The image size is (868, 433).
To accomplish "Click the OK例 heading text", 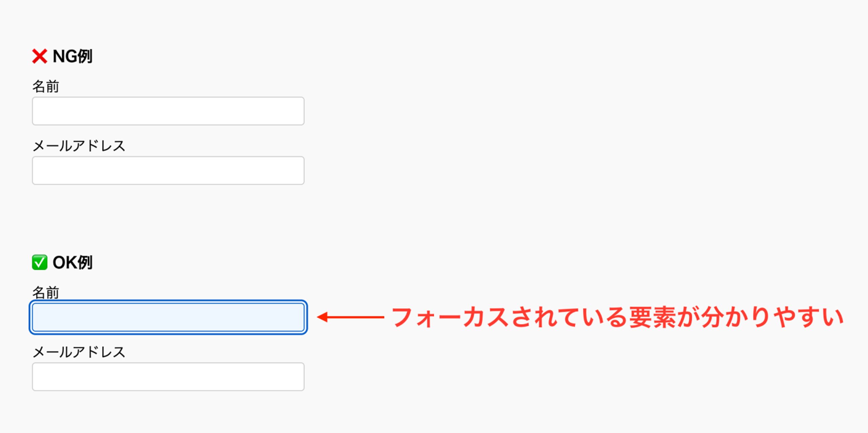I will 72,262.
